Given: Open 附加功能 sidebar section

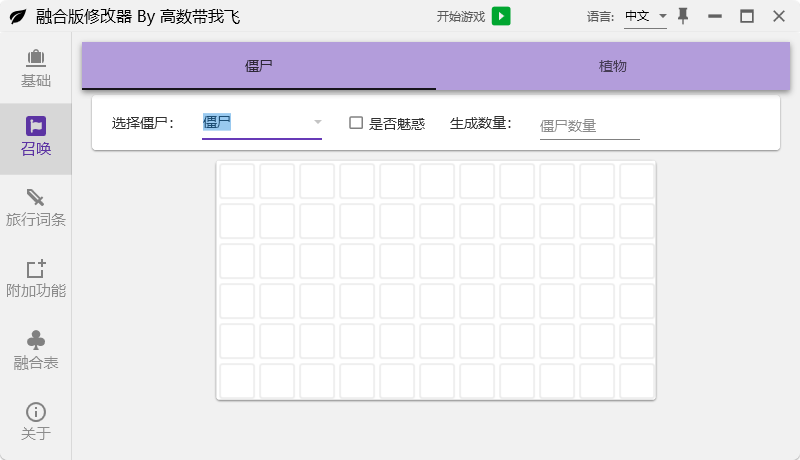Looking at the screenshot, I should tap(36, 279).
